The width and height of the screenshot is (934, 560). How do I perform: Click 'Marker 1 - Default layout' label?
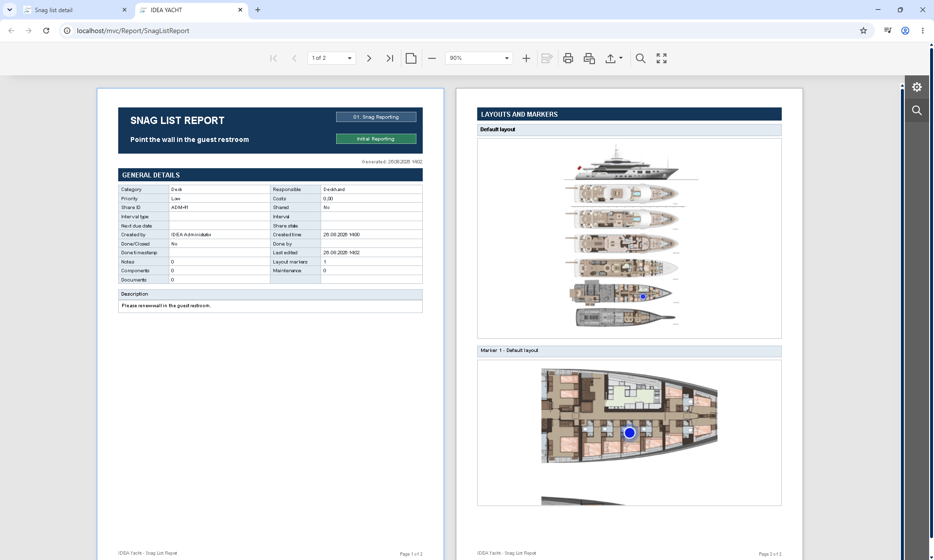(509, 350)
